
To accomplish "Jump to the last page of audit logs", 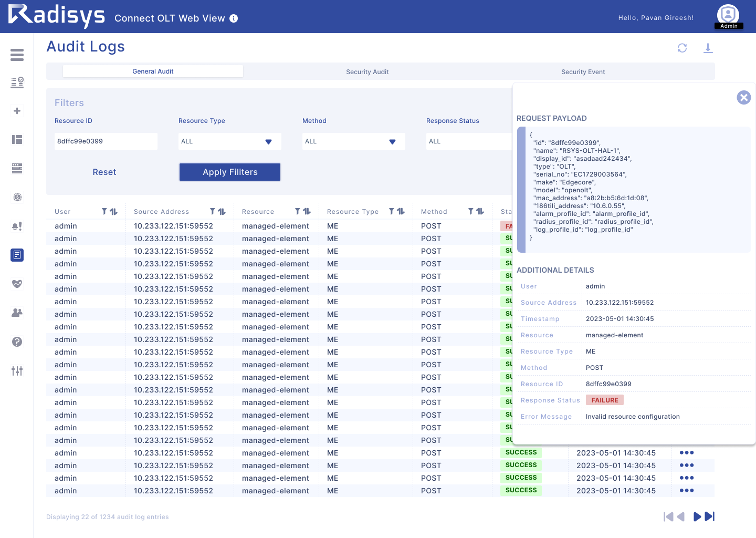I will pyautogui.click(x=710, y=516).
